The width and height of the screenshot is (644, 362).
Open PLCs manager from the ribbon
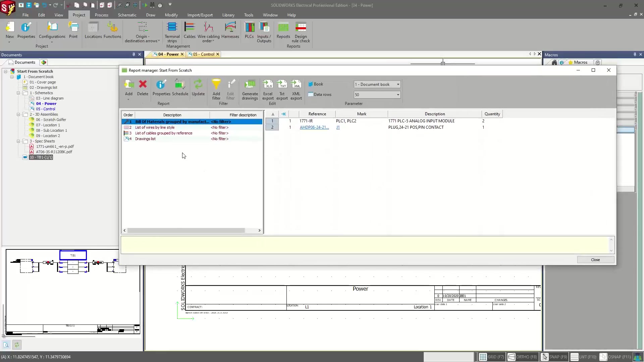(249, 30)
